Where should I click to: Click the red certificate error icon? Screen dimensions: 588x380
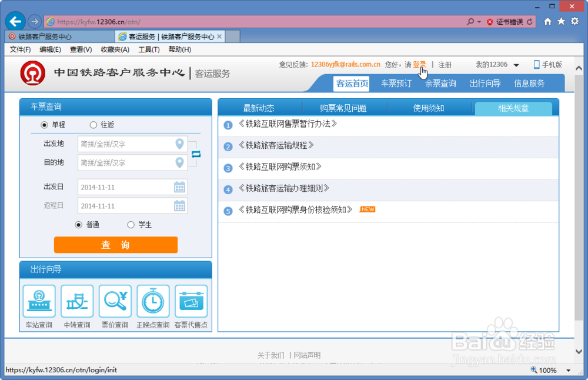tap(489, 22)
